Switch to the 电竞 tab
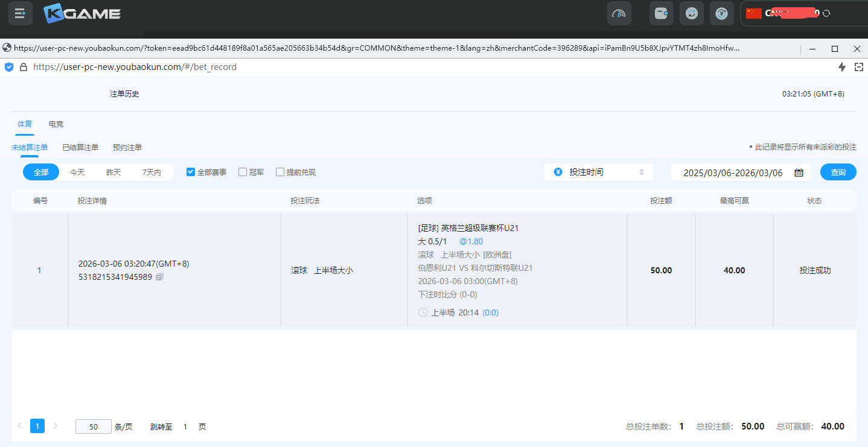Viewport: 868px width, 447px height. coord(56,124)
